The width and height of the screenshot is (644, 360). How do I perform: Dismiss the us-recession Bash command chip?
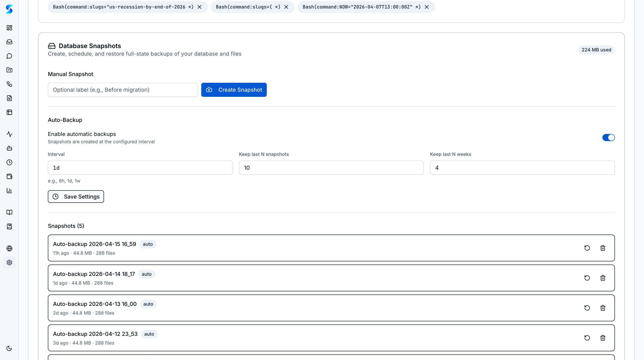click(x=199, y=7)
